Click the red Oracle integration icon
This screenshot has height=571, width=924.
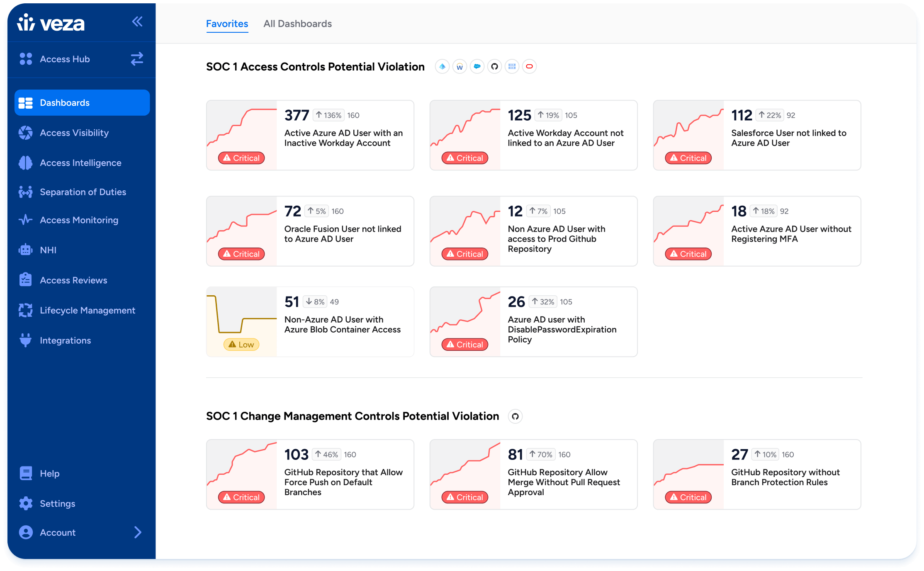[530, 66]
